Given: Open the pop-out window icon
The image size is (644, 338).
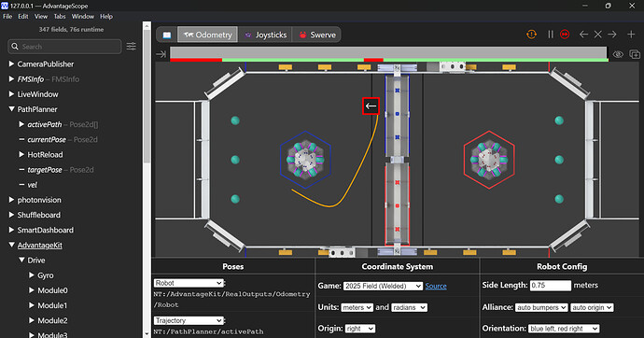Looking at the screenshot, I should coord(635,54).
